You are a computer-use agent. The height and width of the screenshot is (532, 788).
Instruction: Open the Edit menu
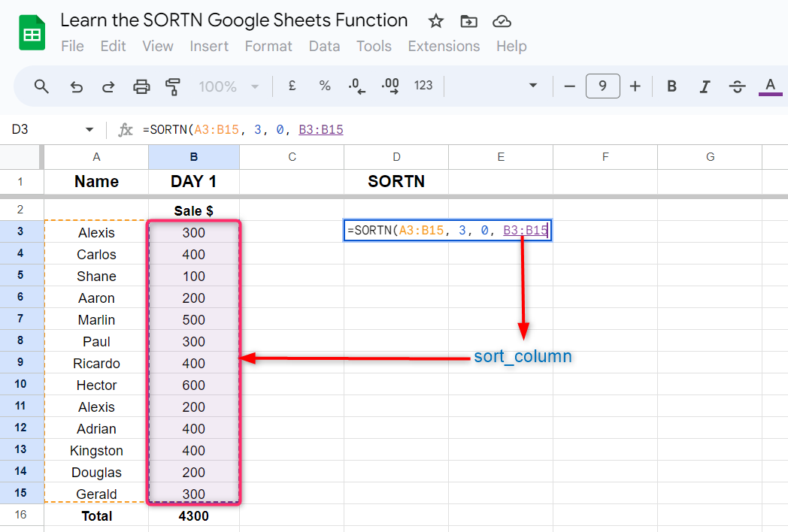pos(113,47)
